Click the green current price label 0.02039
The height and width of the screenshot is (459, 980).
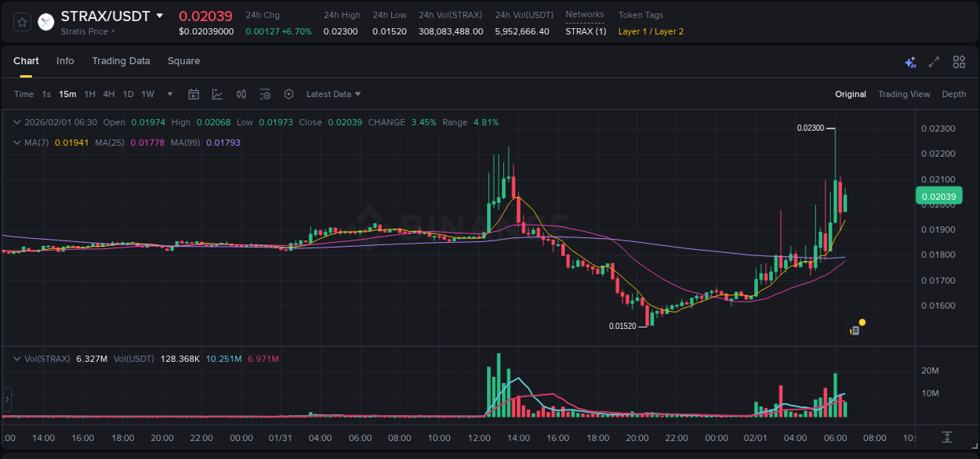[939, 196]
